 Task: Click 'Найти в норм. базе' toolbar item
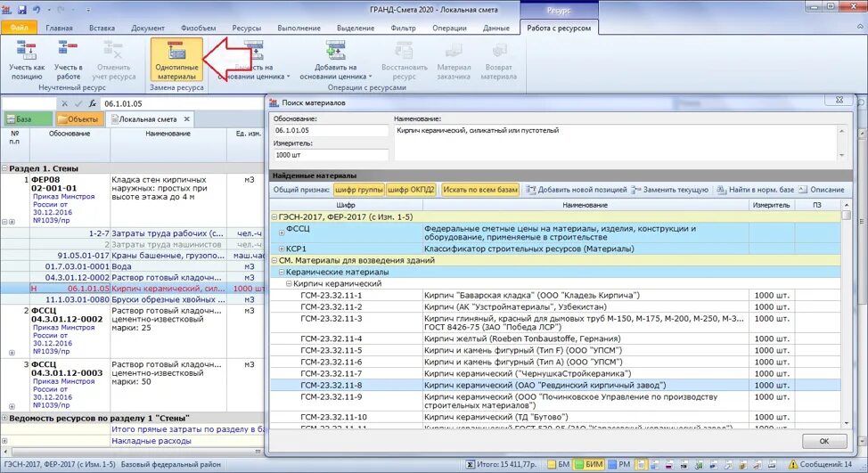[x=755, y=190]
